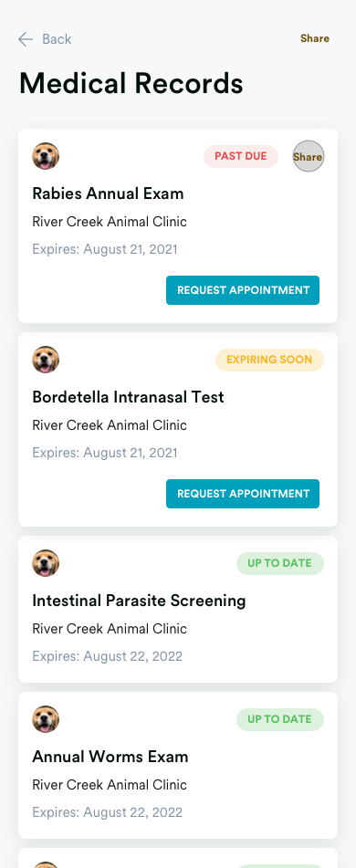
Task: Select River Creek Animal Clinic under Rabies exam
Action: coord(110,222)
